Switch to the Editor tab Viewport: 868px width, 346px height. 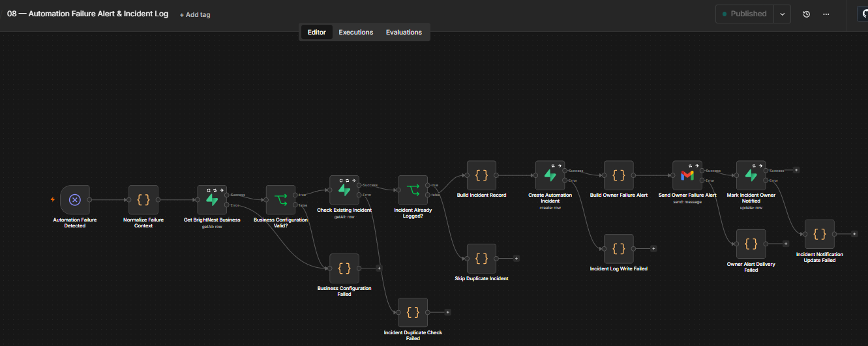tap(317, 32)
